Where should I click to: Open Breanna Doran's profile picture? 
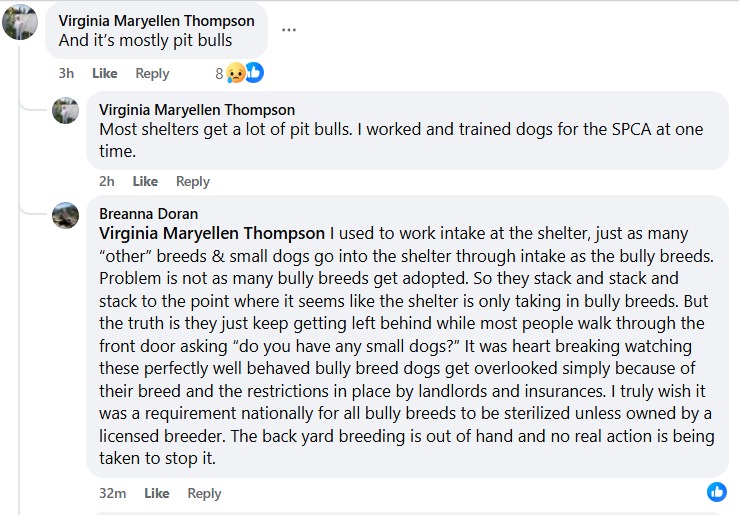[66, 214]
